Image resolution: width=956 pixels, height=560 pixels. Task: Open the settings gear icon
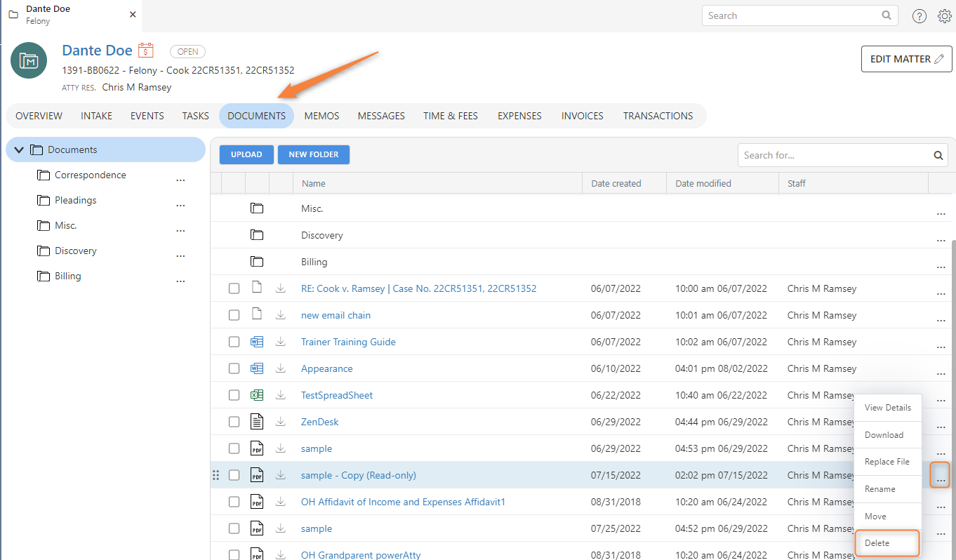coord(945,15)
